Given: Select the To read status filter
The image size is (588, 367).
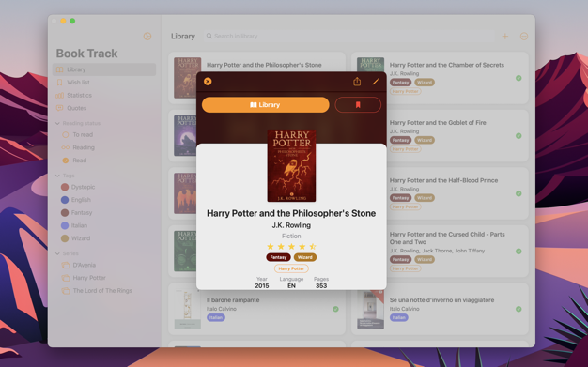Looking at the screenshot, I should point(83,134).
